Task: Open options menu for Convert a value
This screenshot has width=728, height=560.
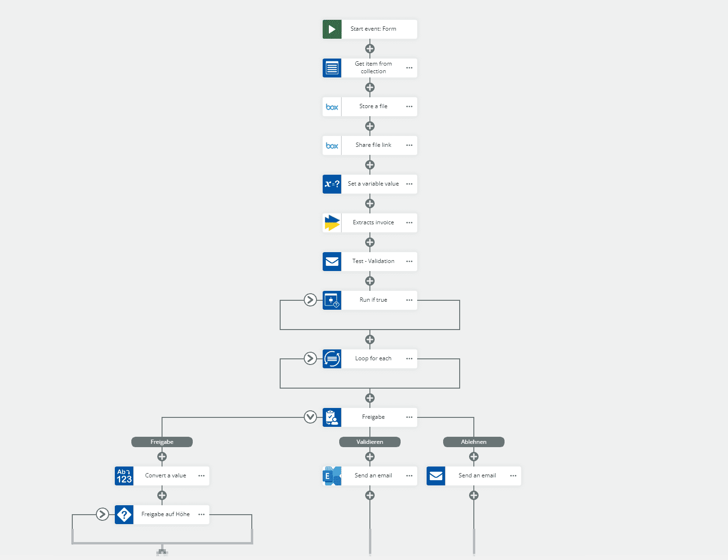Action: [201, 476]
